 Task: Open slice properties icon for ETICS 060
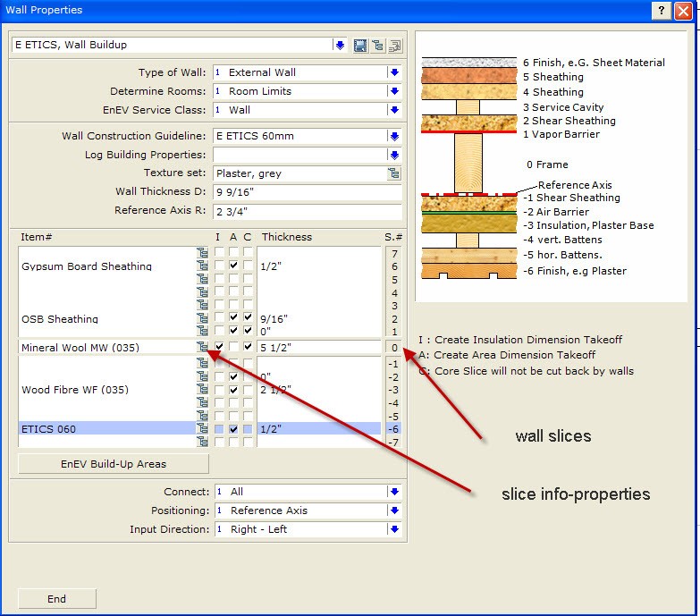[x=203, y=429]
